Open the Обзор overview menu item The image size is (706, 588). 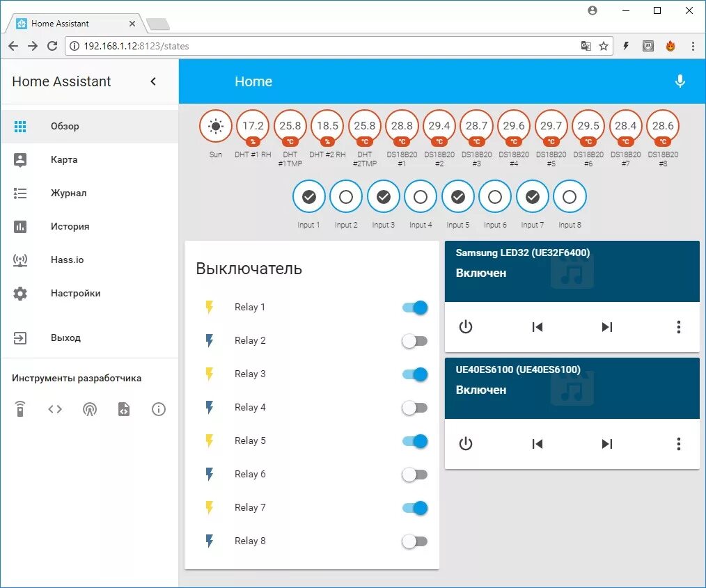coord(90,127)
